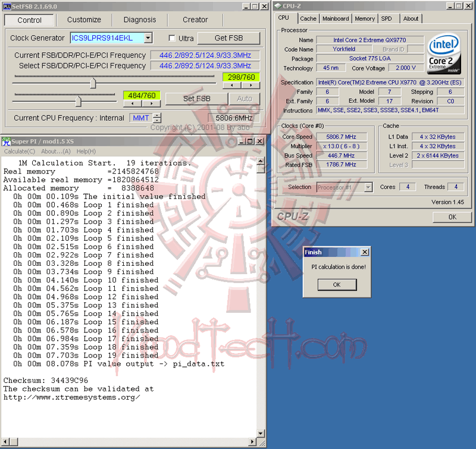Click Super PI vertical scrollbar down arrow

click(261, 433)
